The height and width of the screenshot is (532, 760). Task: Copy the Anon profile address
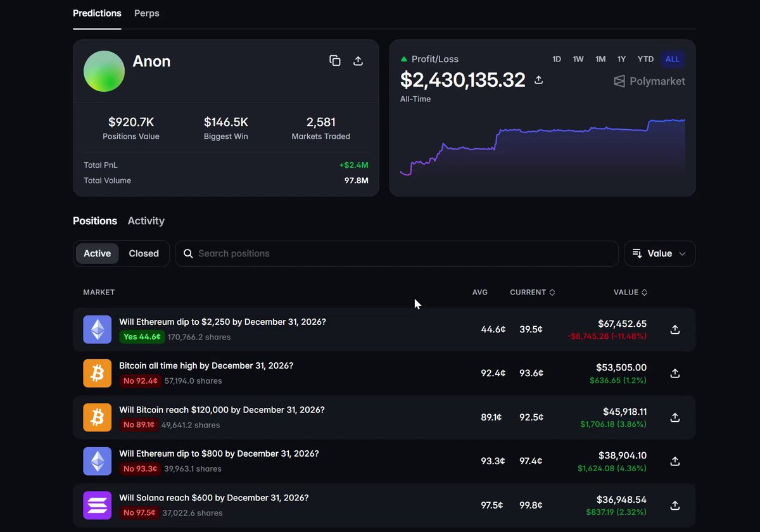pyautogui.click(x=335, y=61)
